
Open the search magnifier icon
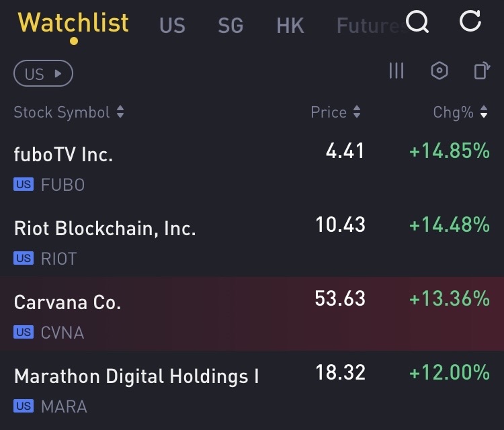(418, 22)
